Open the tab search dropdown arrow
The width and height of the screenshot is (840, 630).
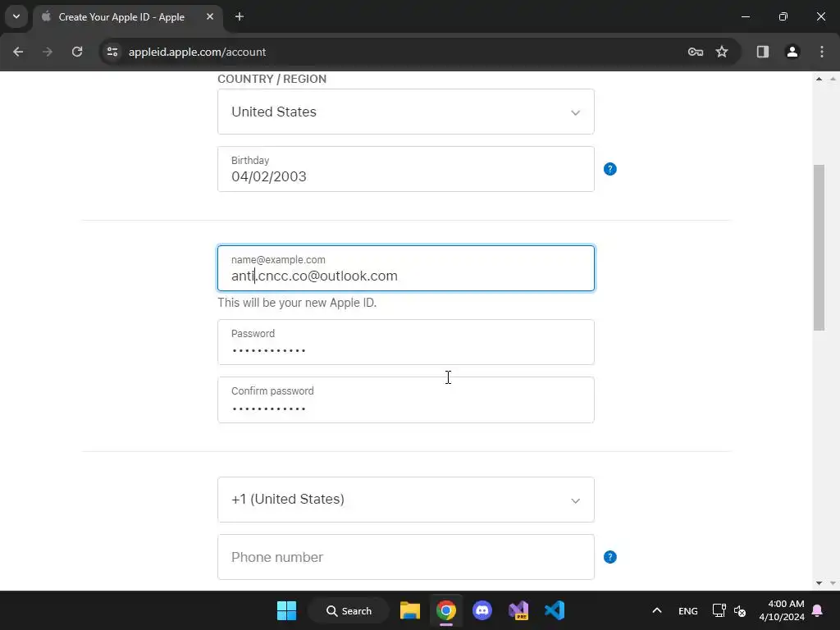[16, 16]
